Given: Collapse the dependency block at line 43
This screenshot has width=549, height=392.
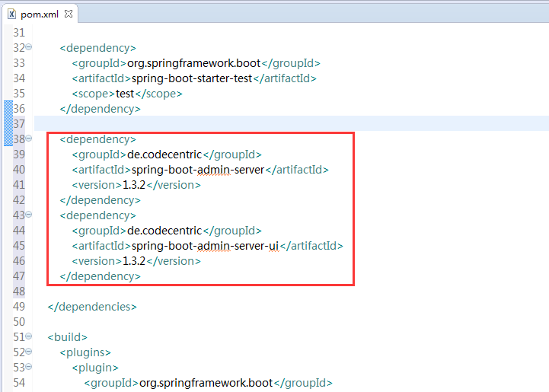Looking at the screenshot, I should tap(29, 214).
